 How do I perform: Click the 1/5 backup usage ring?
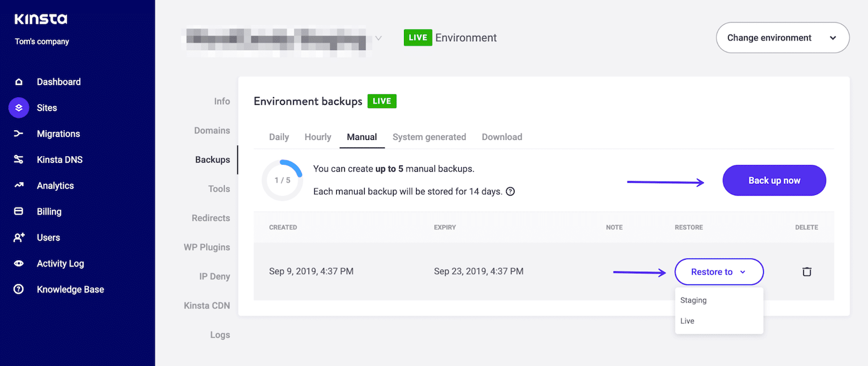point(282,180)
